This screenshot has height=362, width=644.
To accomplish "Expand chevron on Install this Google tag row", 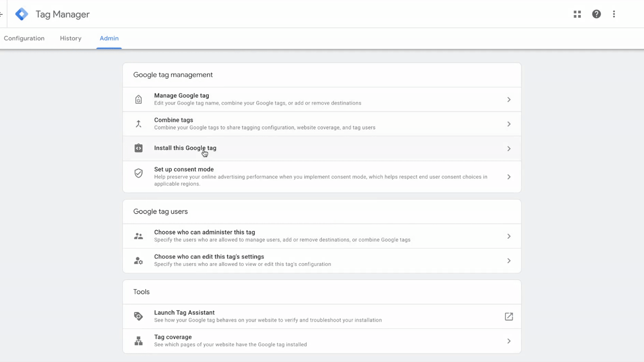I will click(509, 148).
